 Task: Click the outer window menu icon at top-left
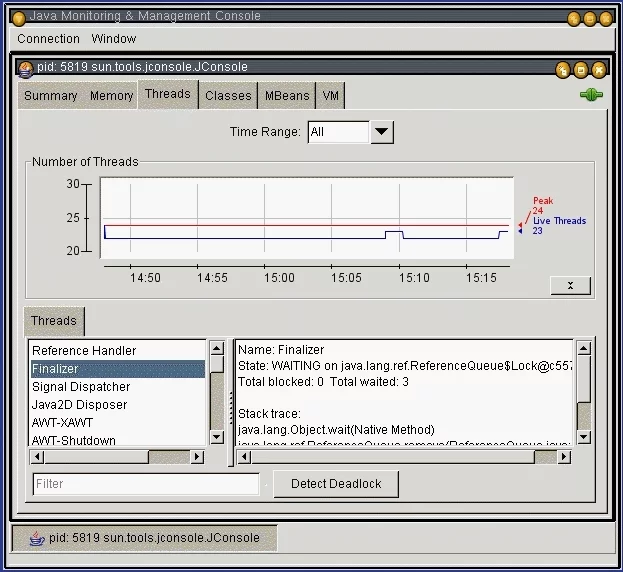(x=19, y=18)
